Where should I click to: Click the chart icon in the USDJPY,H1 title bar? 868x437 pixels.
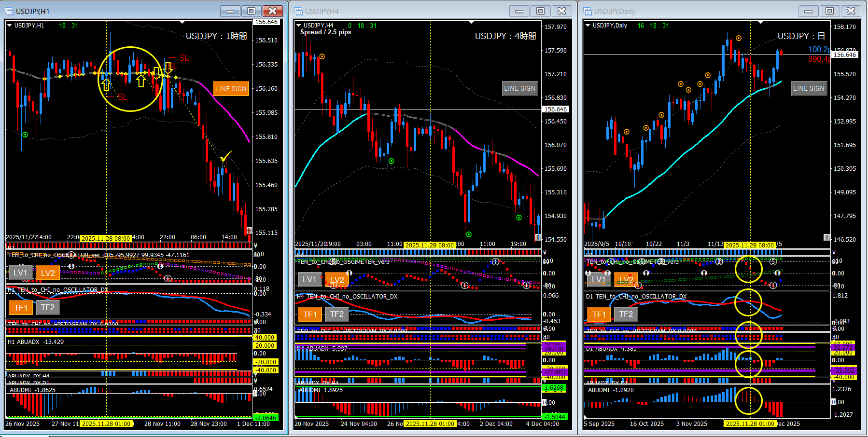point(9,11)
